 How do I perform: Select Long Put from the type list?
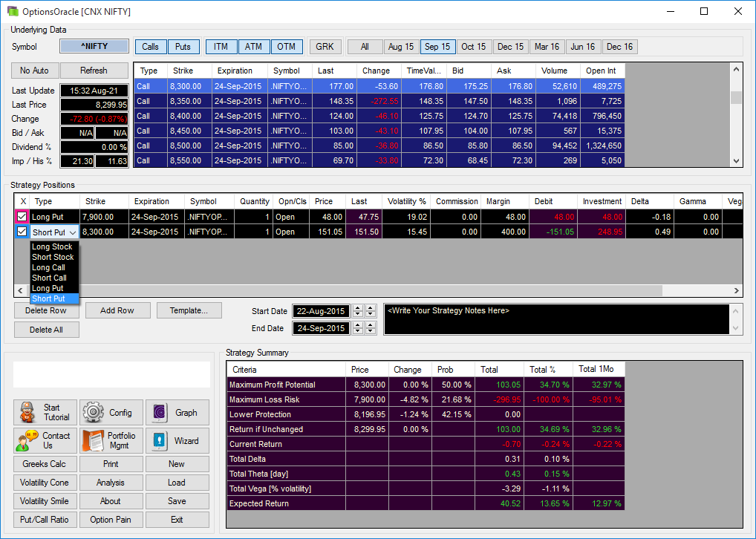click(54, 288)
